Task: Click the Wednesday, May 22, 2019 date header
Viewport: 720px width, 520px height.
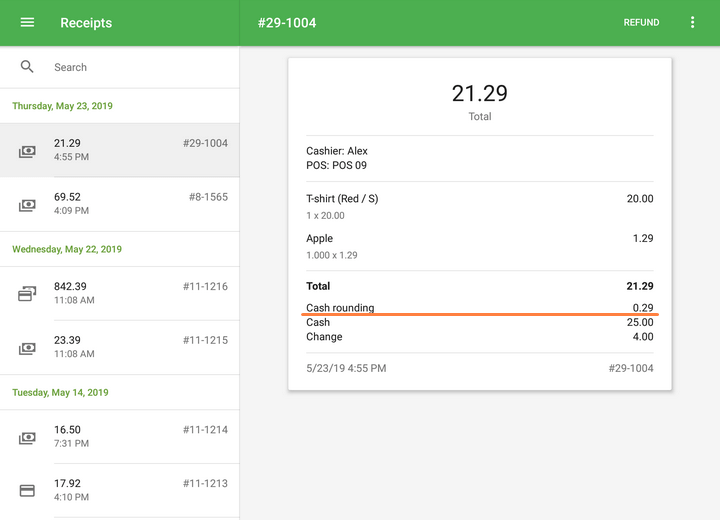Action: coord(67,249)
